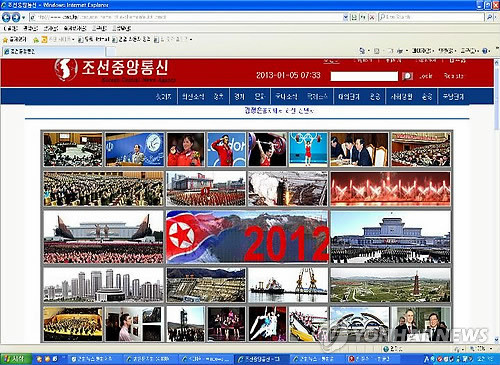Open the high-rise apartment towers thumbnail
This screenshot has height=365, width=500.
tap(103, 285)
